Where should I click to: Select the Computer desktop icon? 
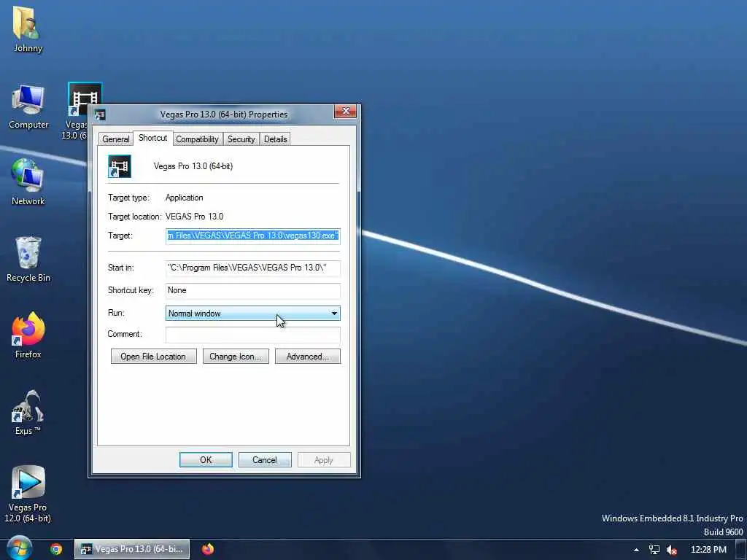pos(28,106)
